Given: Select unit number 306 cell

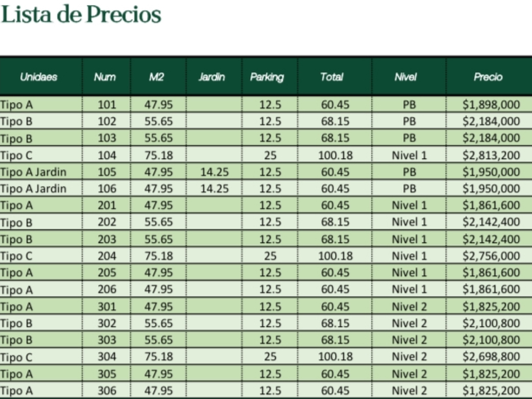Looking at the screenshot, I should (107, 390).
